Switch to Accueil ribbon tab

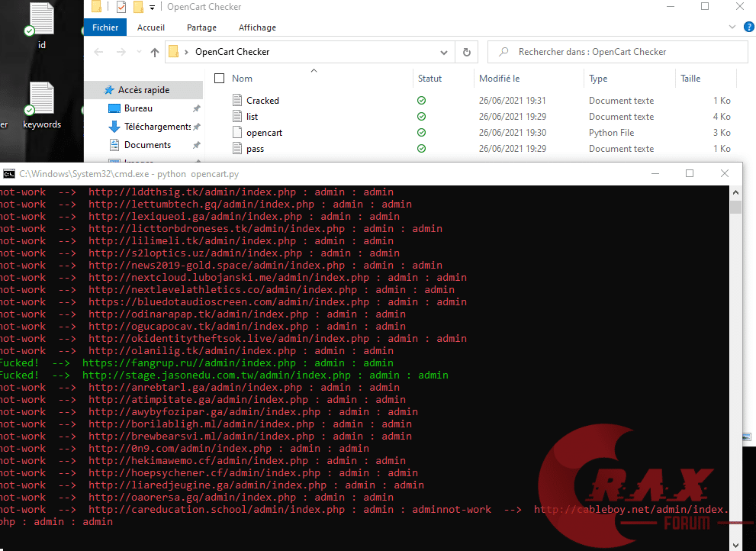151,27
